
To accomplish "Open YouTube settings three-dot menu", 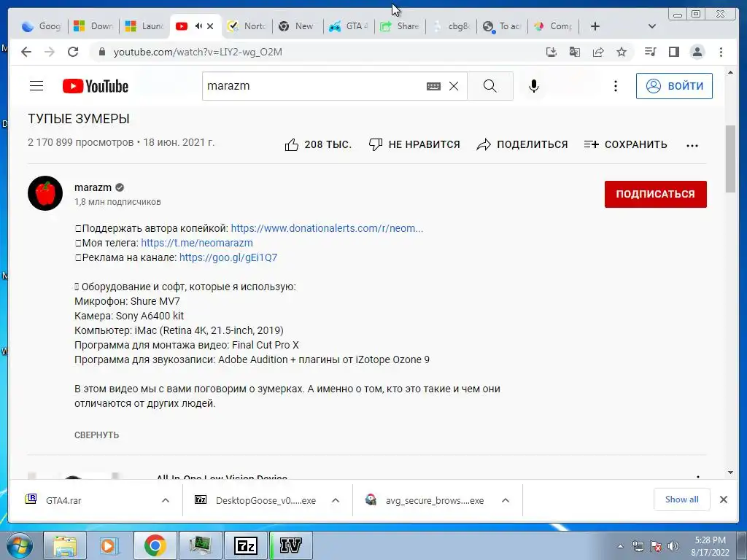I will click(x=616, y=86).
